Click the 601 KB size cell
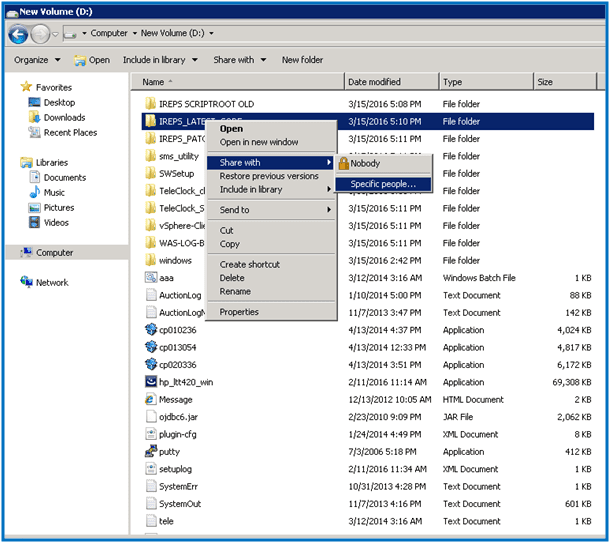The width and height of the screenshot is (611, 543). tap(578, 504)
